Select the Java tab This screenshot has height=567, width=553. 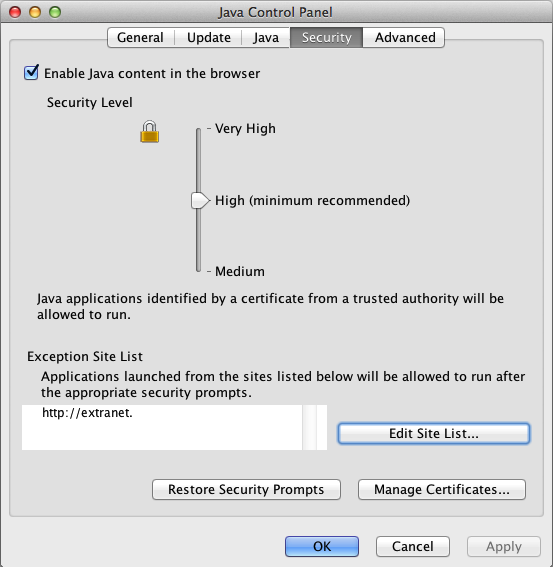pos(266,38)
